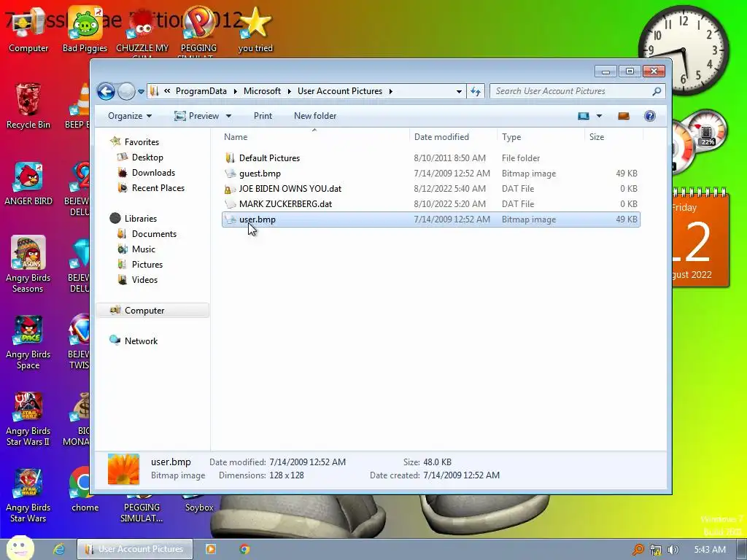Click Print in the Explorer toolbar
The width and height of the screenshot is (747, 560).
[x=263, y=116]
